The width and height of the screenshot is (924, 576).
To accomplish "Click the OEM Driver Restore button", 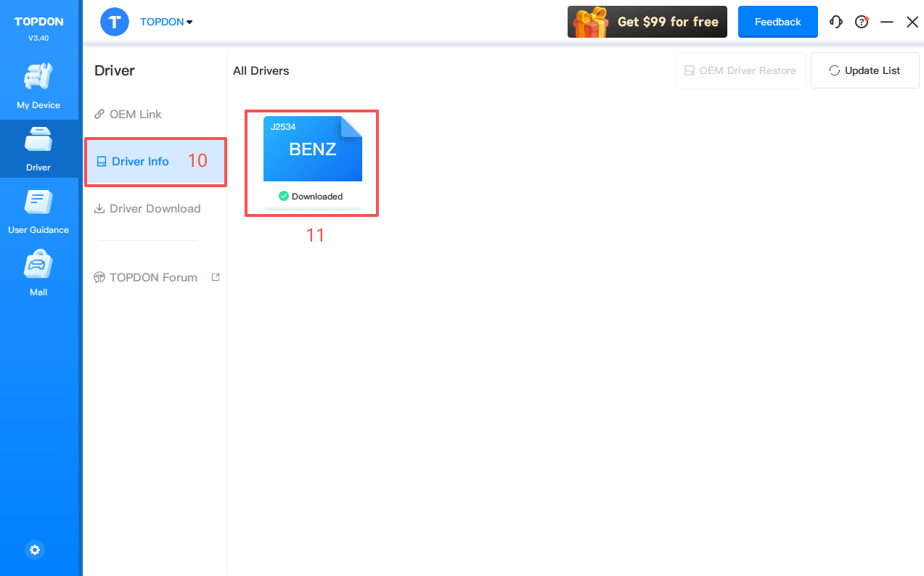I will (740, 70).
